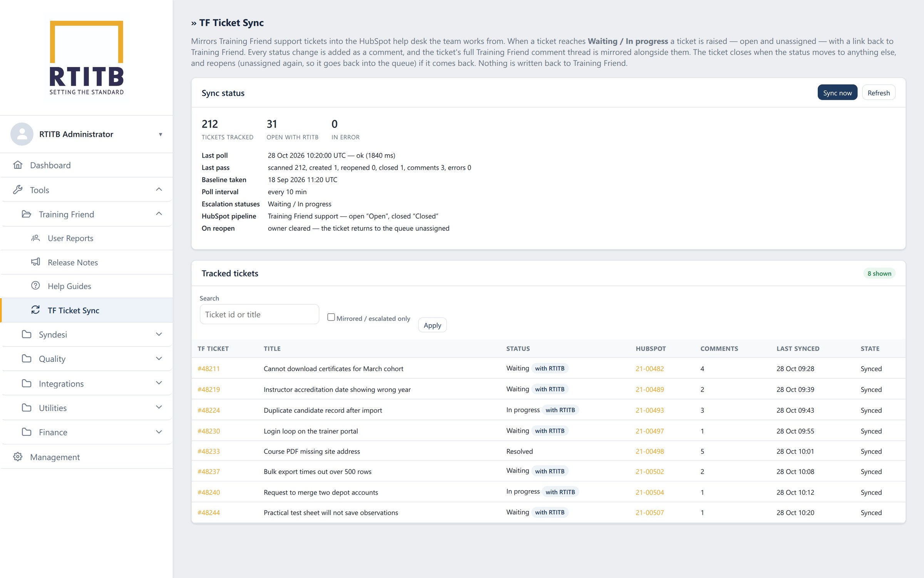Click the Refresh button
924x578 pixels.
coord(879,92)
